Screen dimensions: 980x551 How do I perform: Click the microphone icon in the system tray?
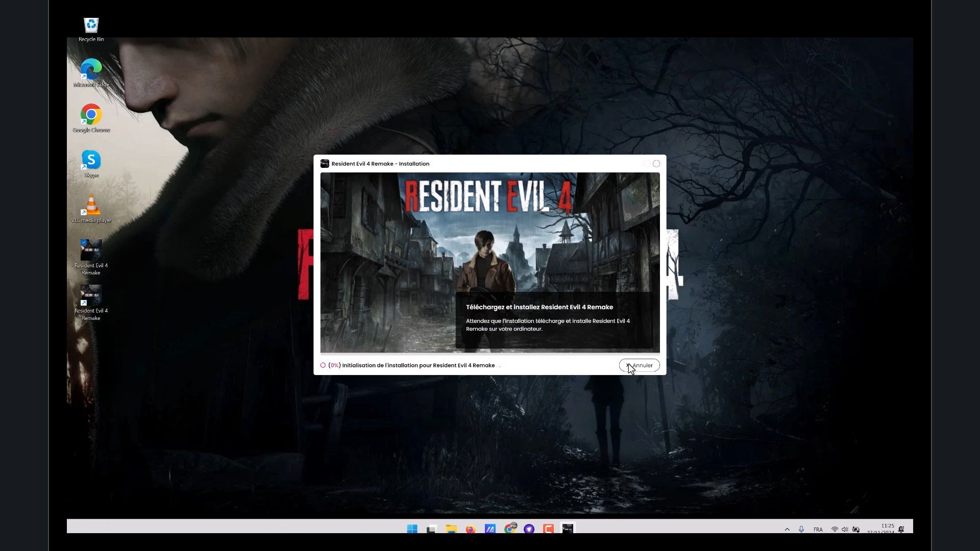(801, 529)
